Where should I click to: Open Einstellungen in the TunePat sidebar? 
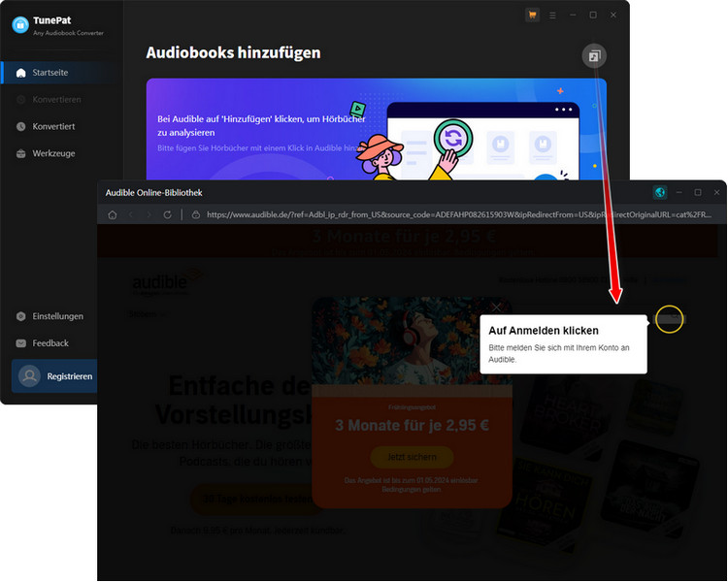coord(51,316)
